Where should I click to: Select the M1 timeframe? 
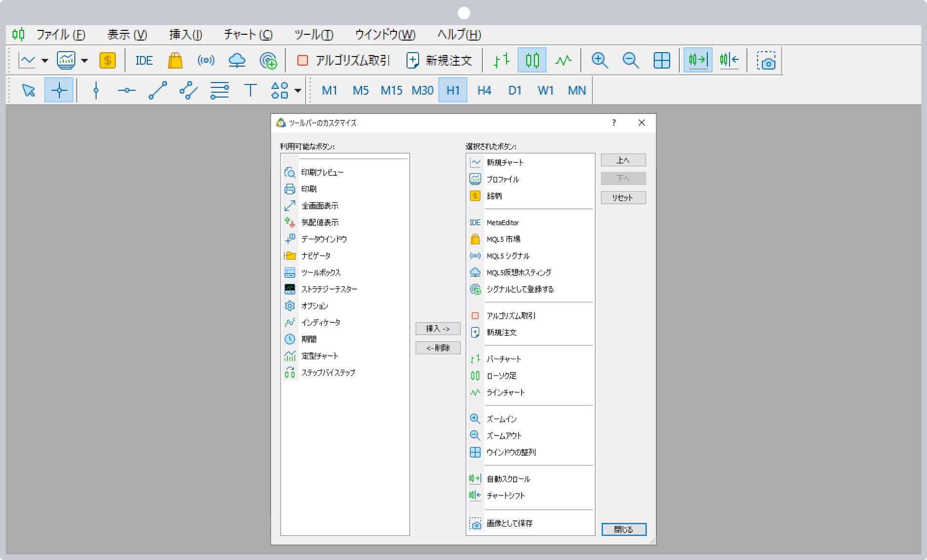point(329,90)
